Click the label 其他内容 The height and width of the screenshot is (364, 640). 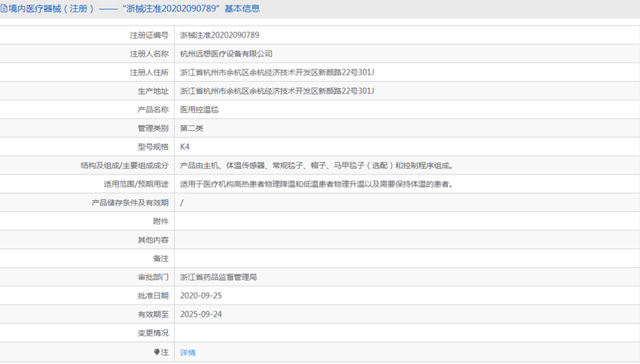click(x=153, y=240)
